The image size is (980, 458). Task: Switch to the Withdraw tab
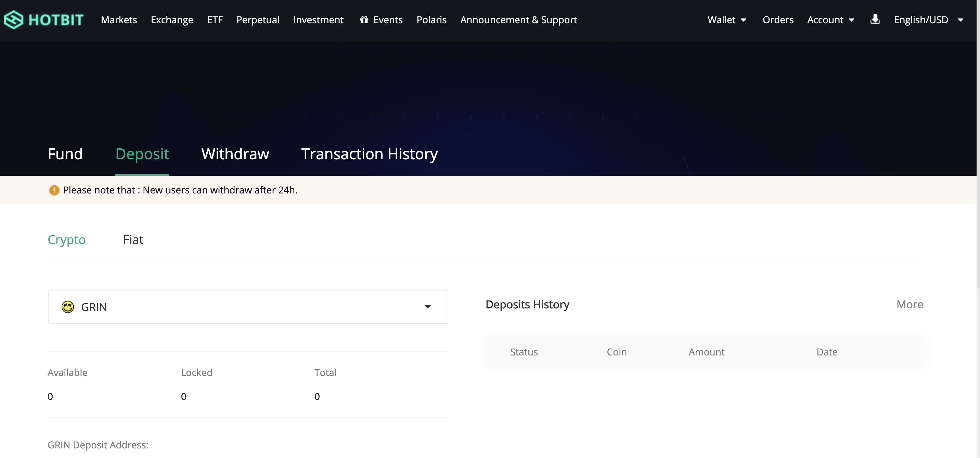tap(235, 154)
